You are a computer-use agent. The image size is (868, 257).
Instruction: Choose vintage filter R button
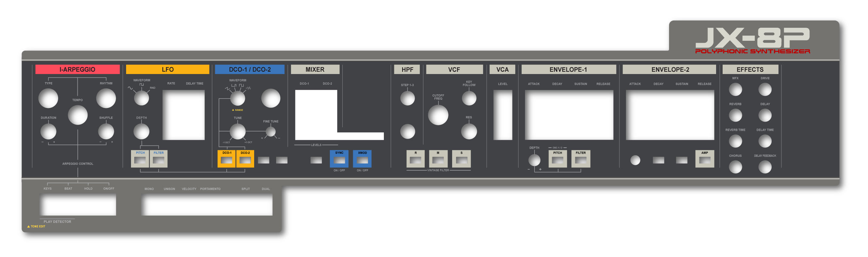tap(415, 159)
